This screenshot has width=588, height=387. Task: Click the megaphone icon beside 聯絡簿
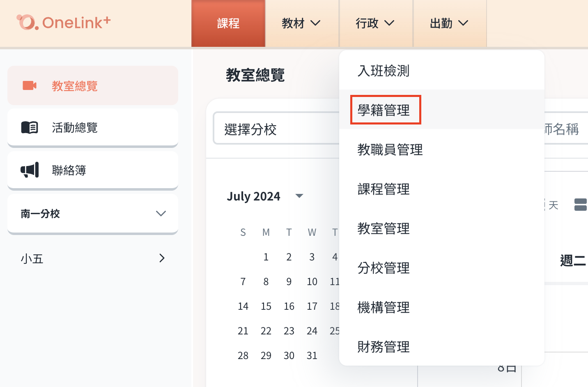[29, 170]
